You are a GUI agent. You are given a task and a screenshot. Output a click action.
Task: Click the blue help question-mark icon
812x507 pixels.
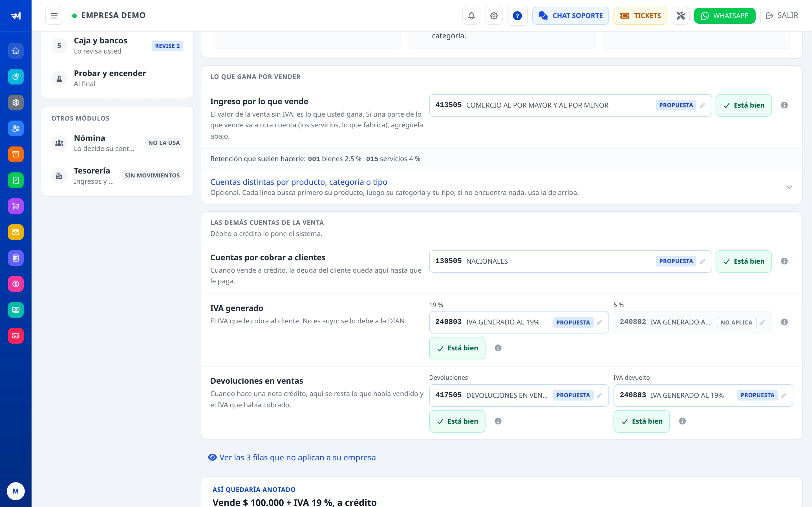[x=517, y=16]
